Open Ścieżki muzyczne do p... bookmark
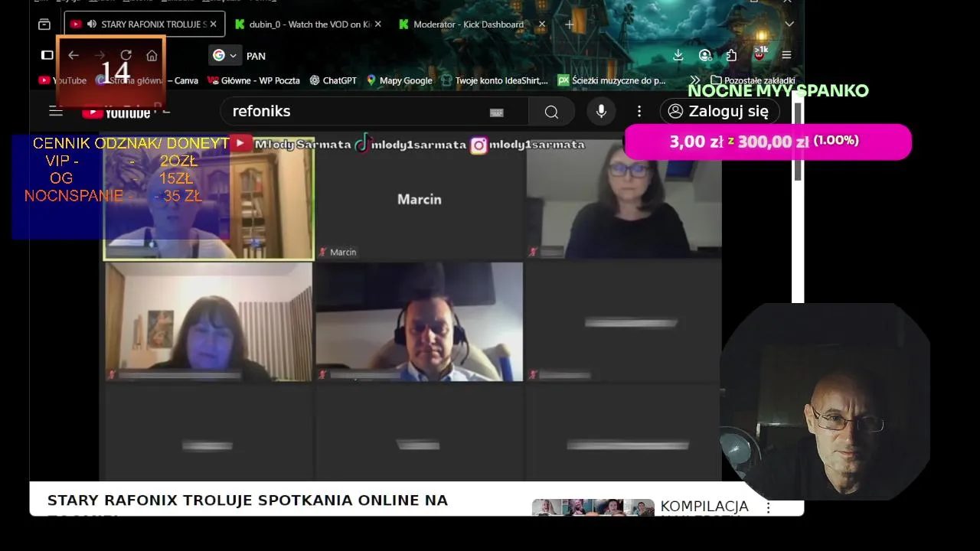The height and width of the screenshot is (551, 980). pyautogui.click(x=612, y=80)
